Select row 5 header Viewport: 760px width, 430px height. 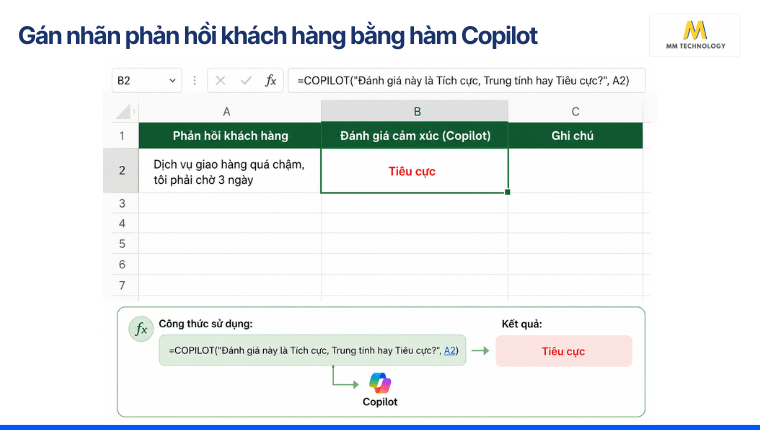point(121,244)
